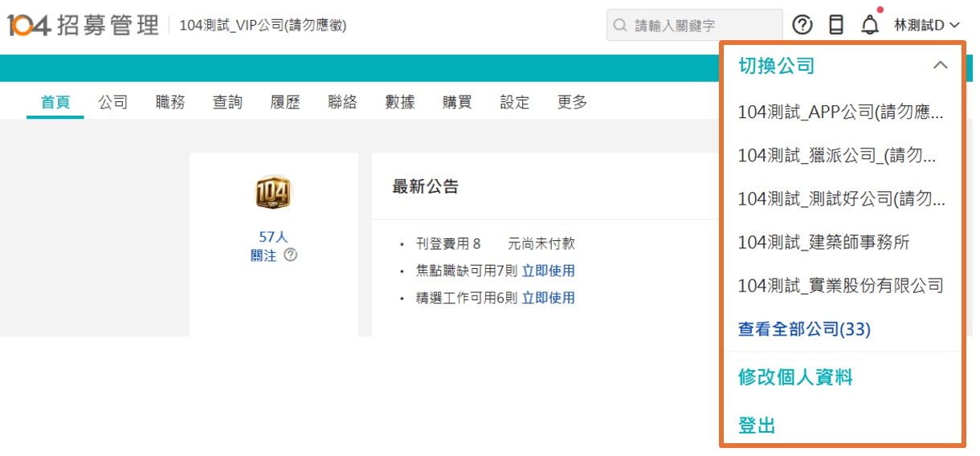This screenshot has width=980, height=456.
Task: Open 查看全部公司(33) link
Action: click(x=804, y=328)
